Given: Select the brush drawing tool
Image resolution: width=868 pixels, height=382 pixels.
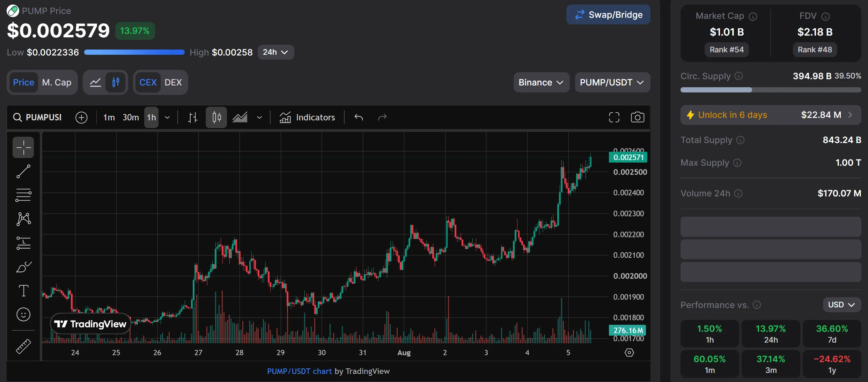Looking at the screenshot, I should (23, 267).
